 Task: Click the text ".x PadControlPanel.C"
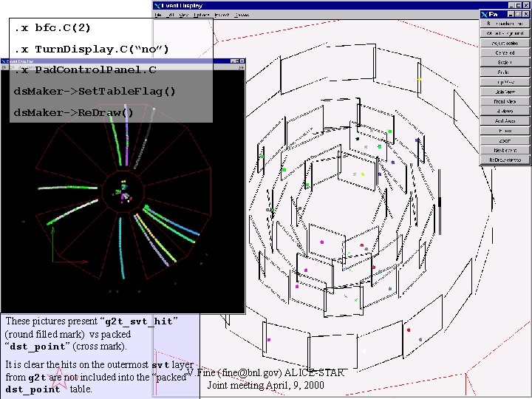point(85,70)
